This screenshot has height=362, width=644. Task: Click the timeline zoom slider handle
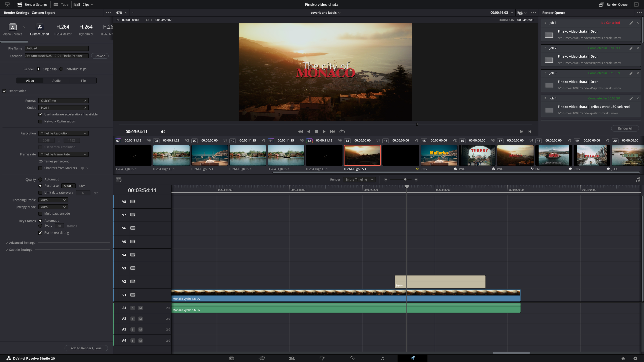405,180
